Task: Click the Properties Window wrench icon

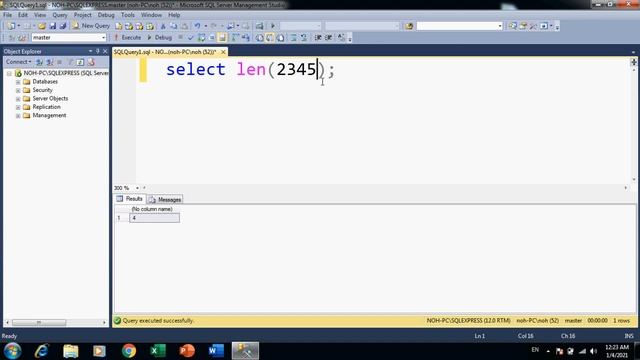Action: click(533, 26)
